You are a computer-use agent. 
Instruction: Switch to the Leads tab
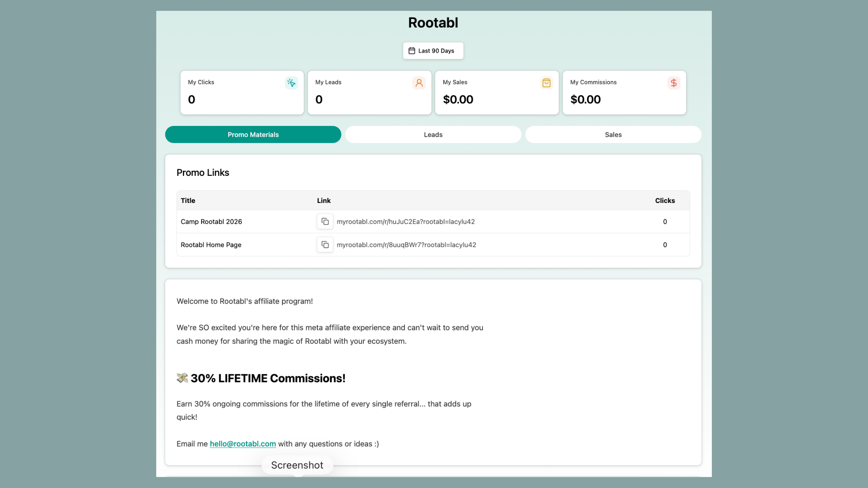click(433, 134)
